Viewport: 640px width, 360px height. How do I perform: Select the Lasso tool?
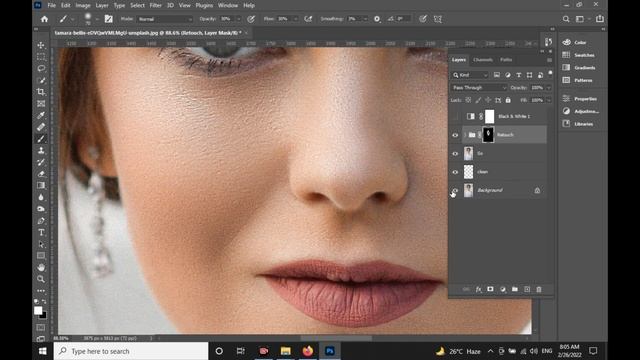click(41, 68)
